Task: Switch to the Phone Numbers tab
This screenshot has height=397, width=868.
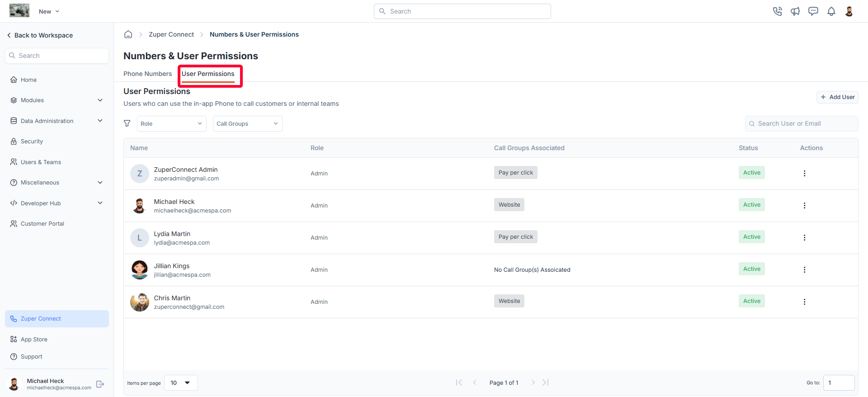Action: click(148, 74)
